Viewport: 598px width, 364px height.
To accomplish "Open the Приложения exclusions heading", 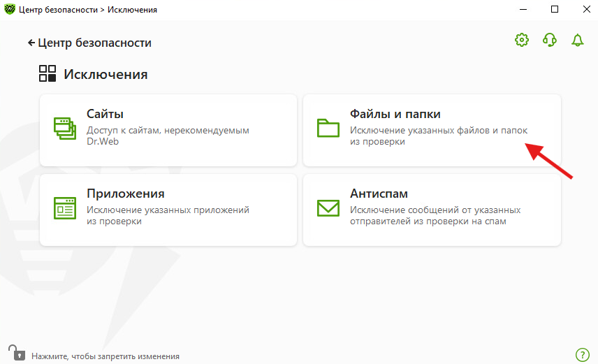I will tap(126, 194).
